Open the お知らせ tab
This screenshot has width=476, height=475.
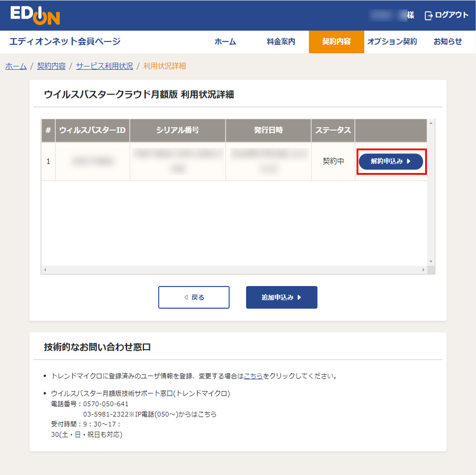pyautogui.click(x=447, y=42)
